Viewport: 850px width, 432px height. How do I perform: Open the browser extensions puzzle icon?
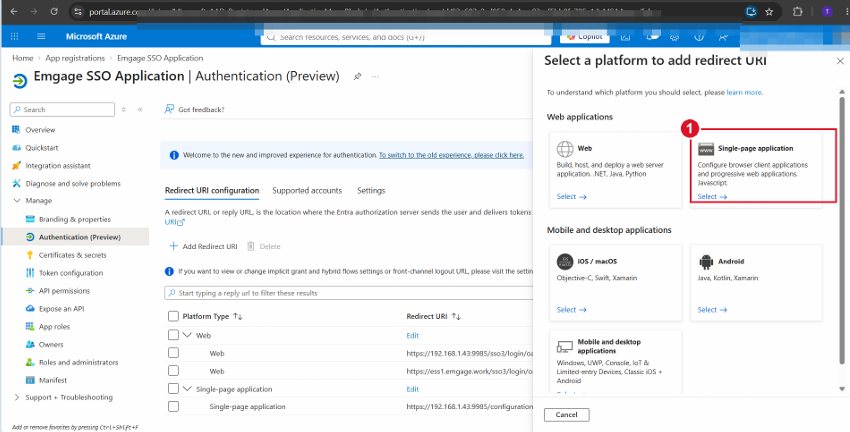797,11
